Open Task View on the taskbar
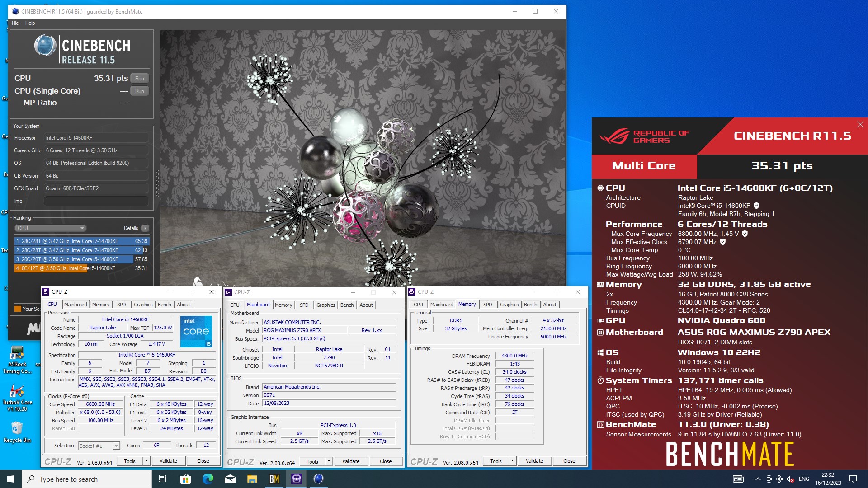868x488 pixels. (163, 479)
